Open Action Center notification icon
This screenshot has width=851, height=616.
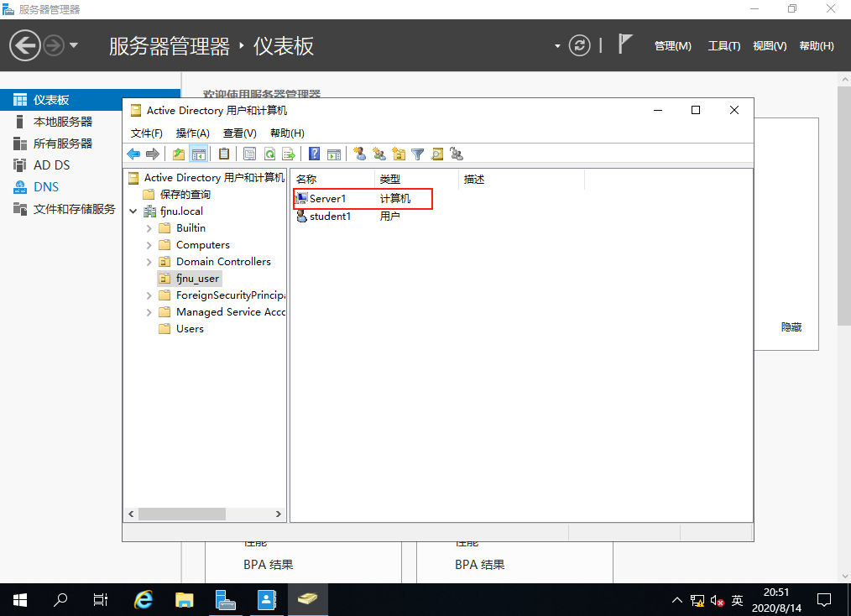click(824, 600)
